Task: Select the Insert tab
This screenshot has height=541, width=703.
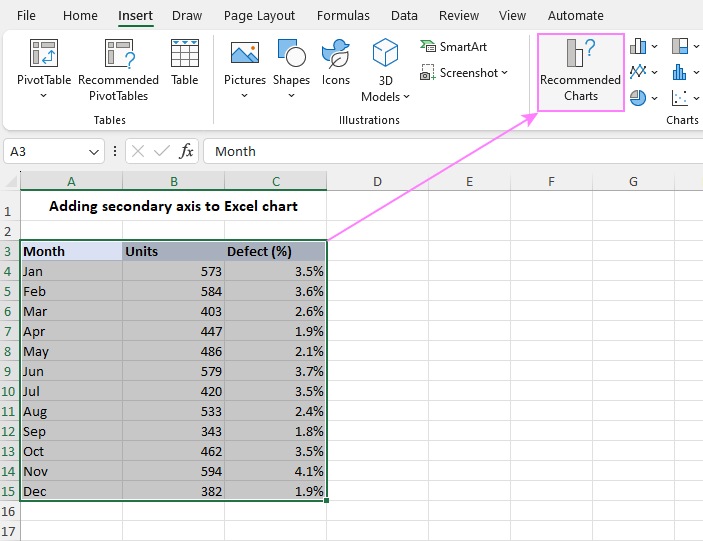Action: (x=135, y=16)
